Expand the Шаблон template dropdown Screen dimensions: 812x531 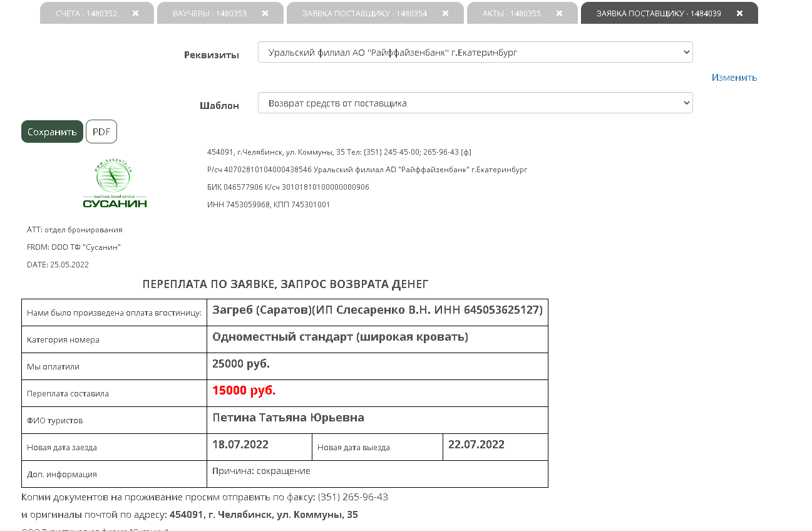click(x=475, y=103)
